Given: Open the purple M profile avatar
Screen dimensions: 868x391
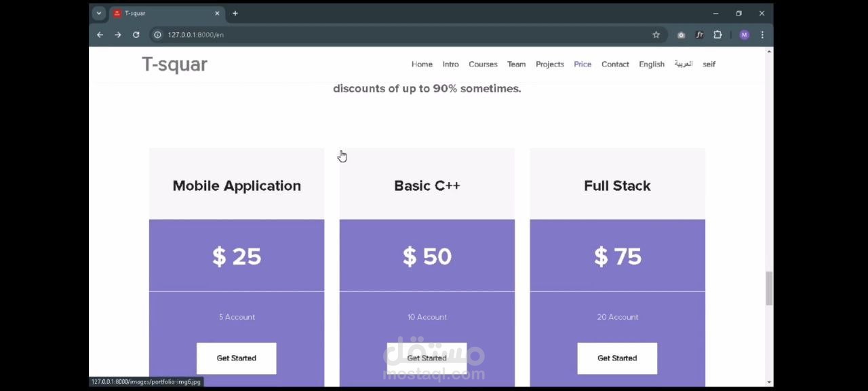Looking at the screenshot, I should [744, 35].
